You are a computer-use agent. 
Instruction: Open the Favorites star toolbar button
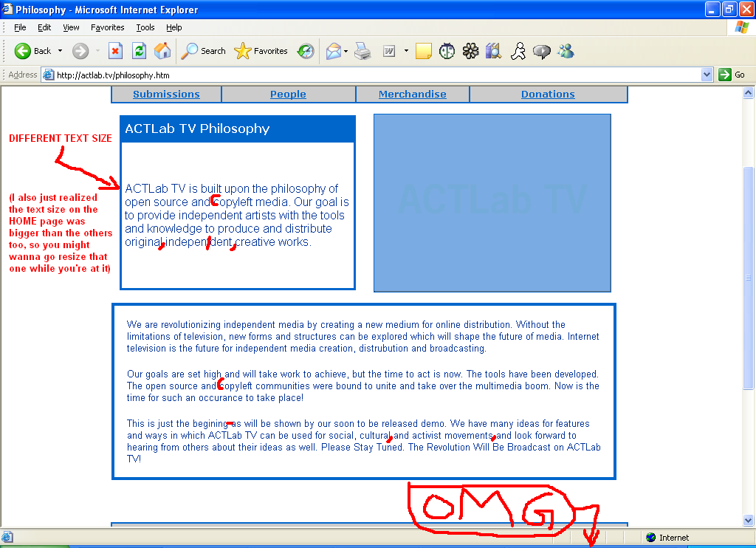261,51
